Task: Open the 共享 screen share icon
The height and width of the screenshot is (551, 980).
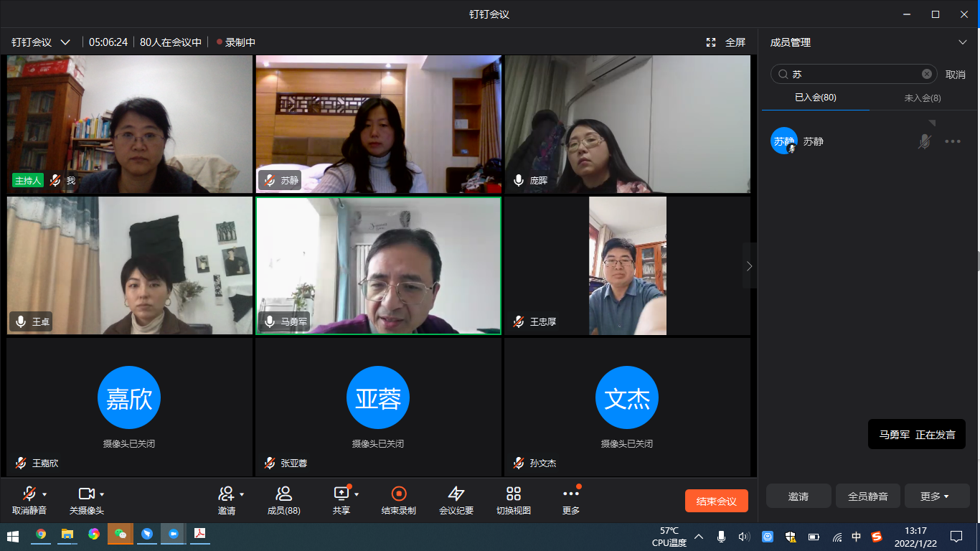Action: click(x=341, y=494)
